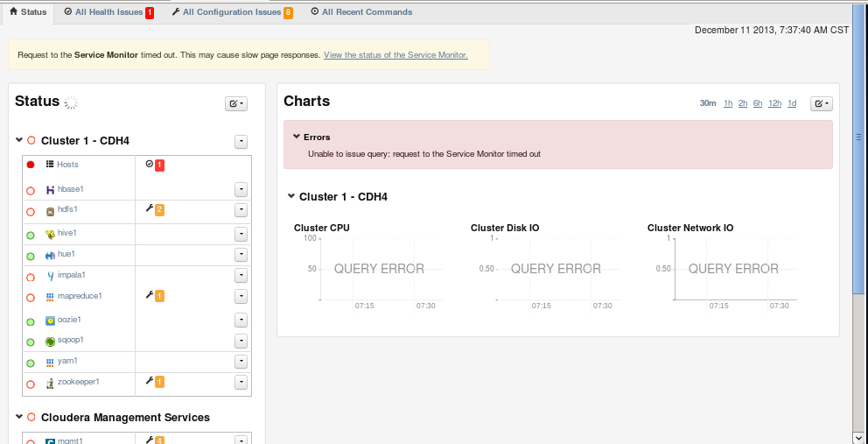Open the Charts panel edit dropdown

pyautogui.click(x=822, y=103)
